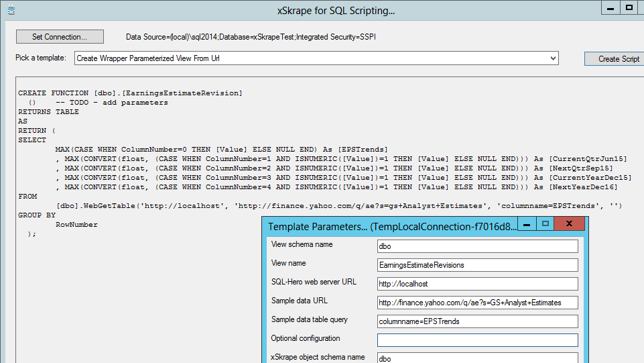Click the connection string text

pyautogui.click(x=251, y=37)
